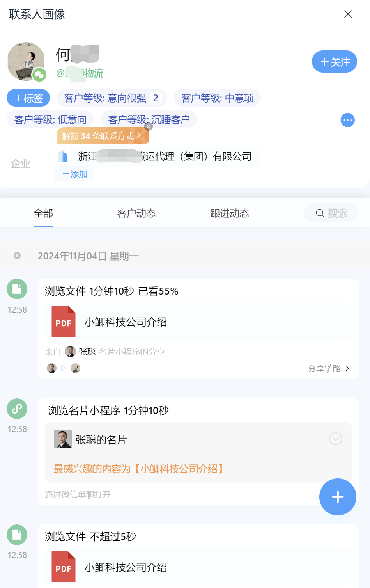Switch to the 跟进动态 tab

[x=230, y=213]
